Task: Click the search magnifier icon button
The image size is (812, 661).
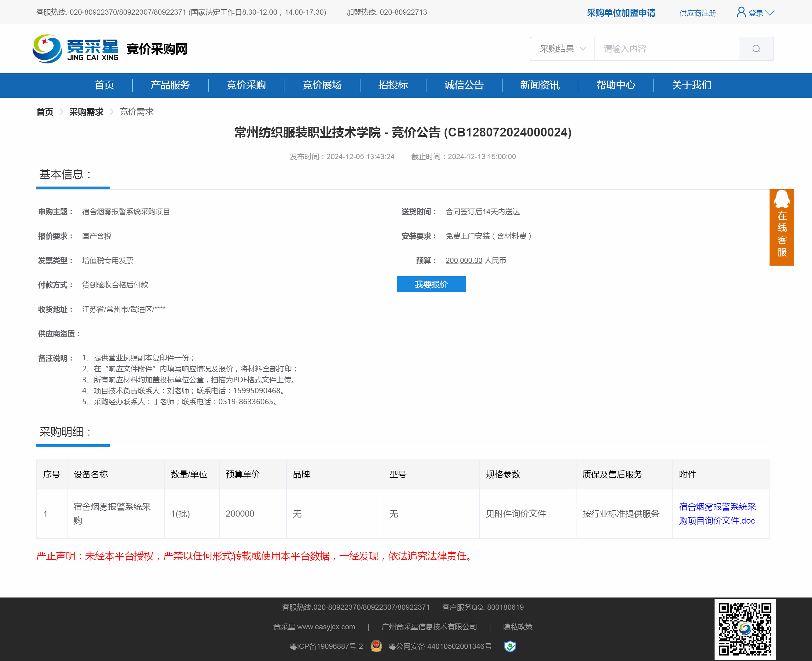Action: tap(756, 49)
